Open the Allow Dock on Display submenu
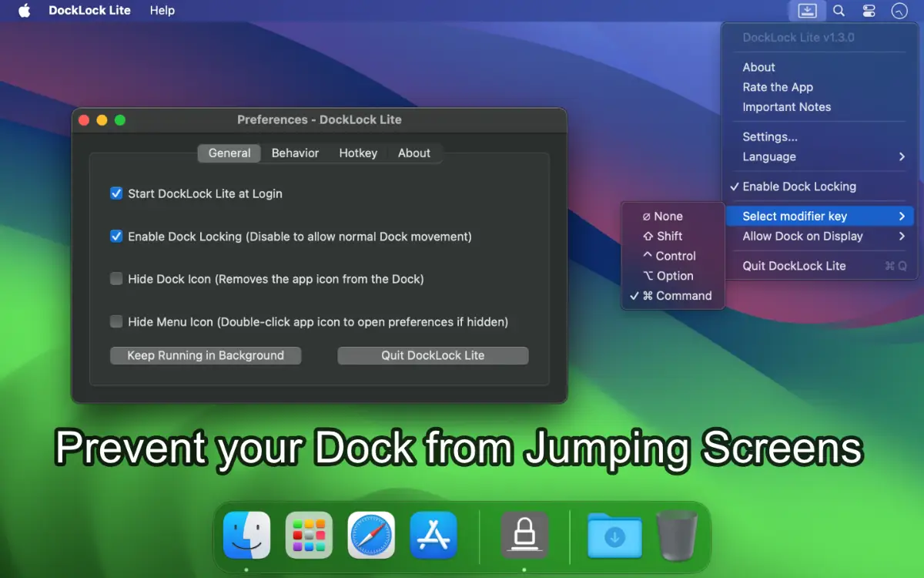The width and height of the screenshot is (924, 578). click(x=801, y=237)
